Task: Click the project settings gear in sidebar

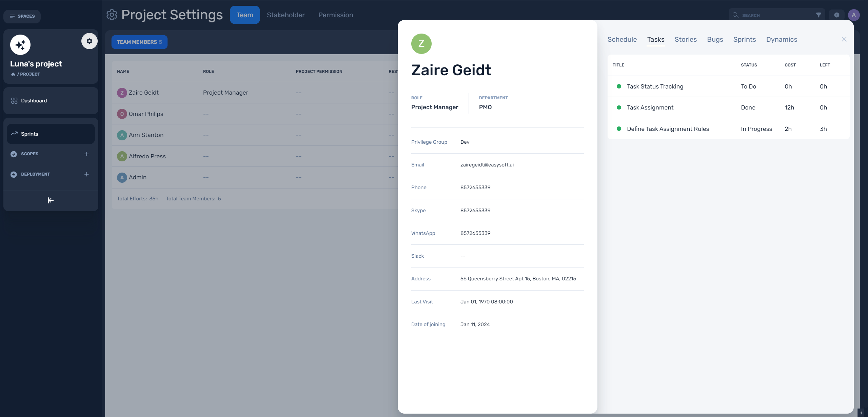Action: [89, 41]
